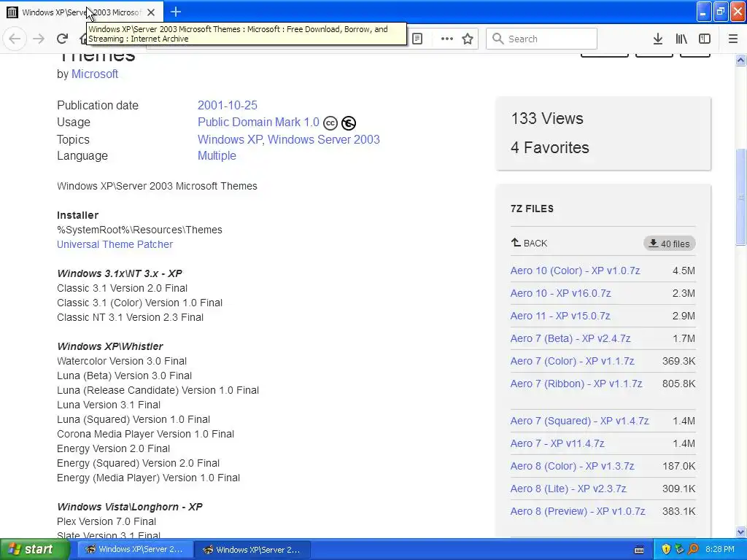Click the '4 Favorites' text
Image resolution: width=747 pixels, height=560 pixels.
(550, 147)
